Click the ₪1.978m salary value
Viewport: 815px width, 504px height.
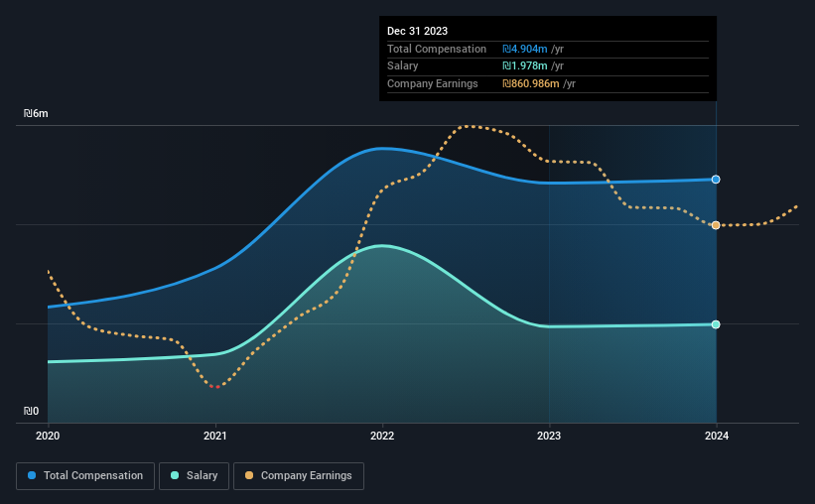click(525, 66)
